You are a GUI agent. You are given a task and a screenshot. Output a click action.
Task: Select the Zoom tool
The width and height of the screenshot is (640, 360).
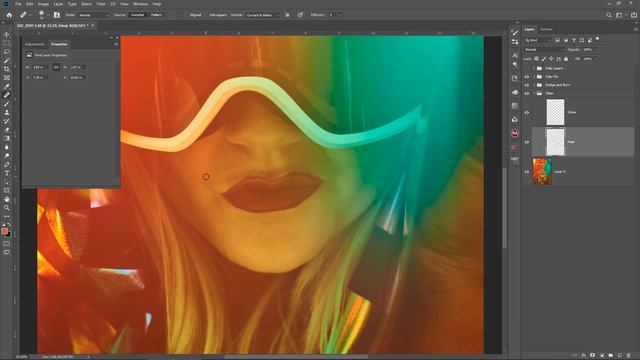pyautogui.click(x=7, y=208)
